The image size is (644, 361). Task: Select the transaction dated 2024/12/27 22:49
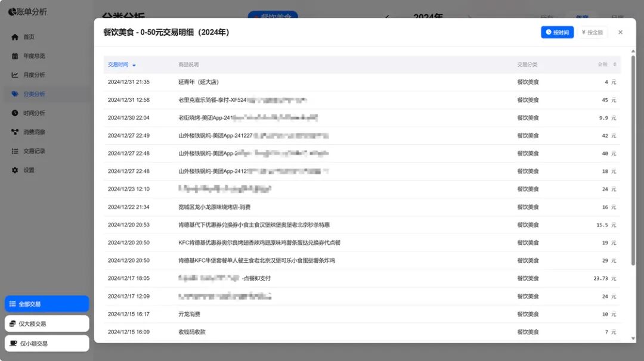coord(362,136)
